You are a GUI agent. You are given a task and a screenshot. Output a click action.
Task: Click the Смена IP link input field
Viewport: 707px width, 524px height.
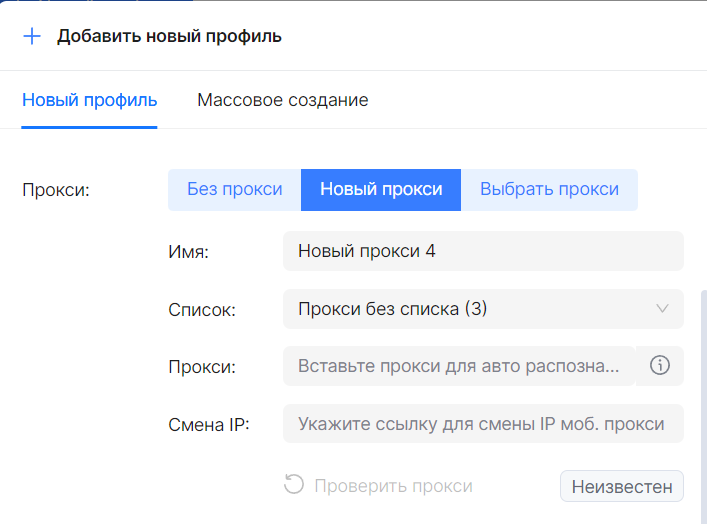tap(483, 424)
